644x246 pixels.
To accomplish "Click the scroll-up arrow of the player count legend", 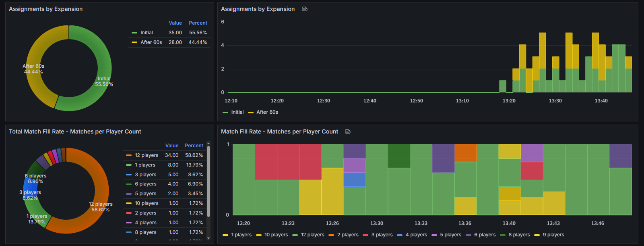I will (208, 143).
